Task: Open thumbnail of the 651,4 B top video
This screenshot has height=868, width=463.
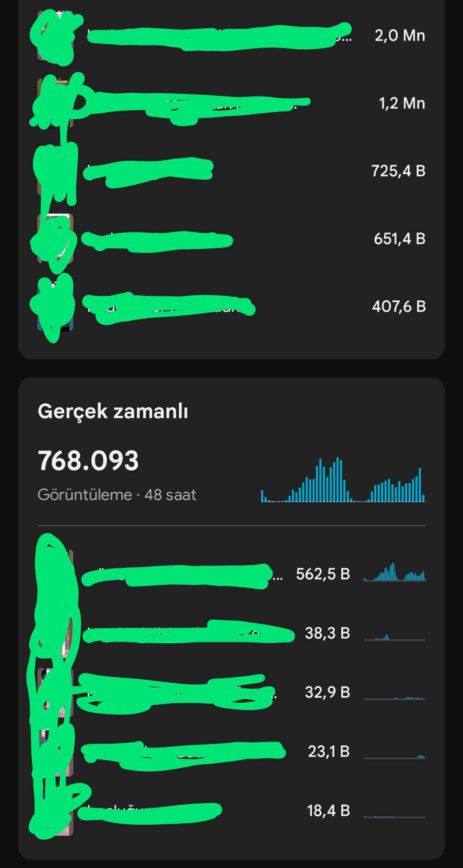Action: [55, 239]
